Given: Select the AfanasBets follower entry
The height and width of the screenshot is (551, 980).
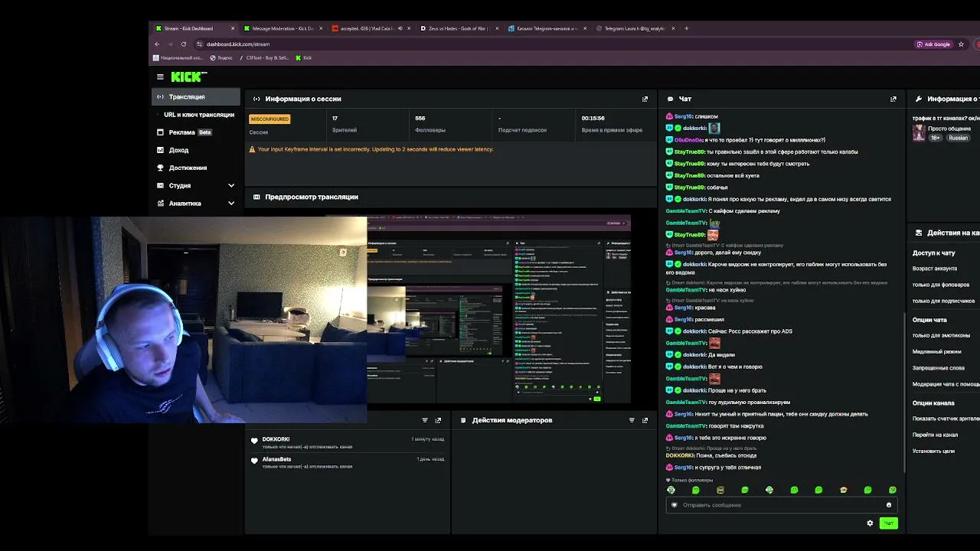Looking at the screenshot, I should pyautogui.click(x=348, y=462).
